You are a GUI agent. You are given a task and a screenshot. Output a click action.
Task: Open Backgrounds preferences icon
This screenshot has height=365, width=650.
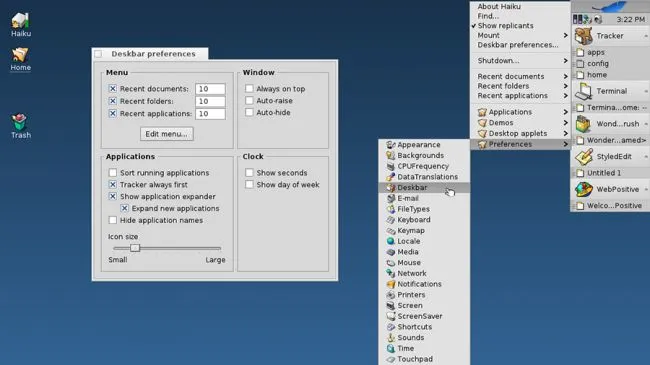pyautogui.click(x=390, y=156)
